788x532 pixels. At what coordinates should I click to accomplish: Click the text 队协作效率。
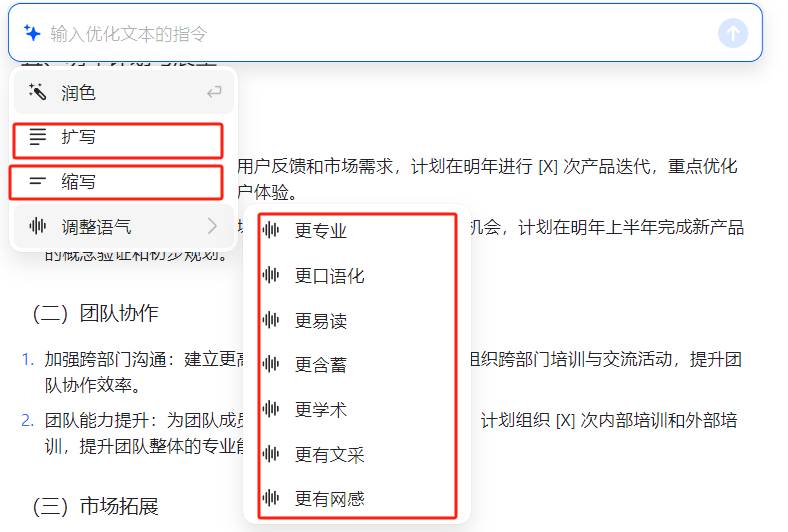[93, 385]
